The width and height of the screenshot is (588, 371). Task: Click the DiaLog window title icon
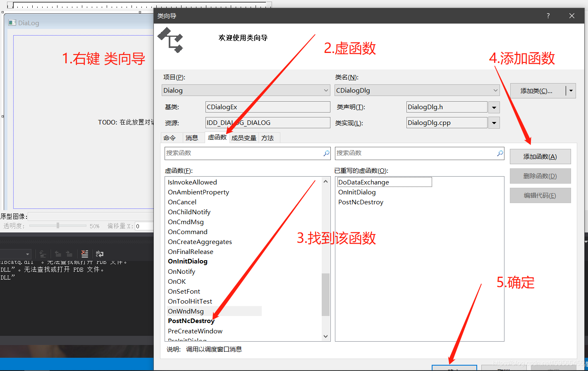click(x=12, y=23)
